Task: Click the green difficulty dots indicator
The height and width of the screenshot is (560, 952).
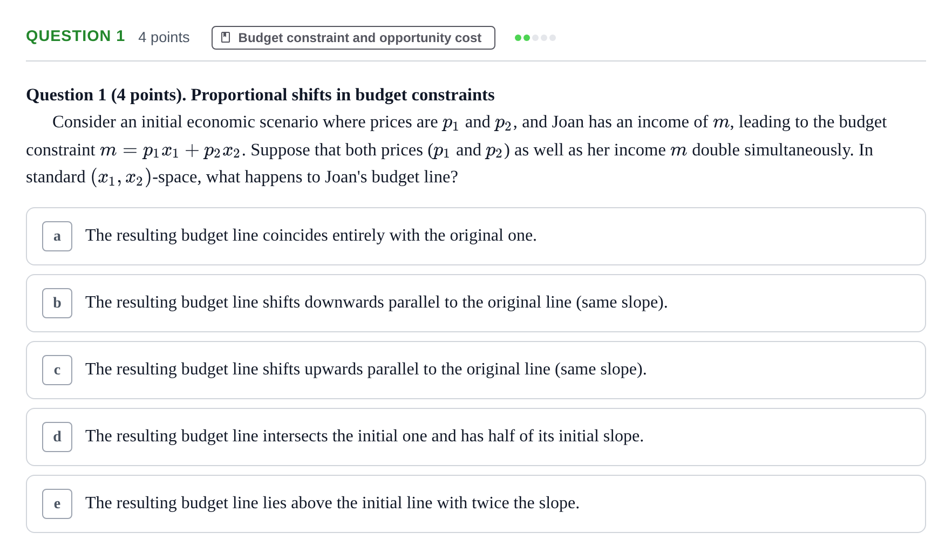Action: 535,38
